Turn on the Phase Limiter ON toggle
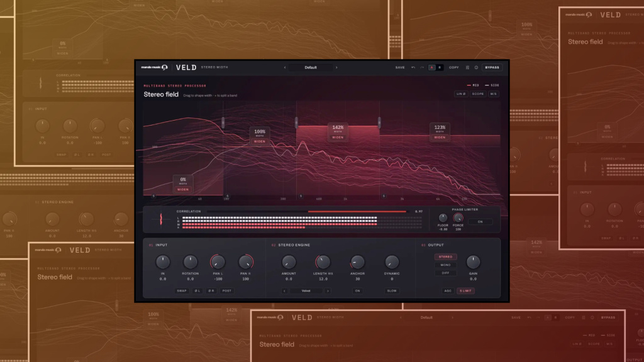This screenshot has height=362, width=644. [480, 222]
